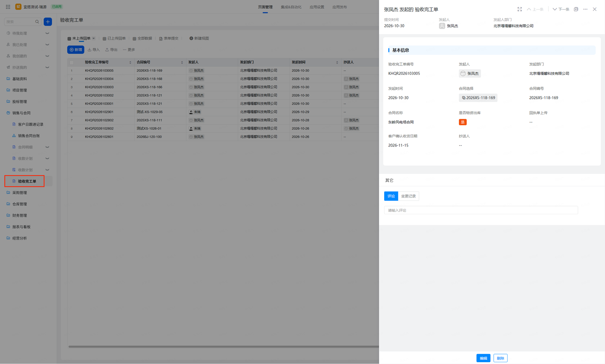This screenshot has width=605, height=364.
Task: Go to previous record 上一条
Action: click(535, 9)
